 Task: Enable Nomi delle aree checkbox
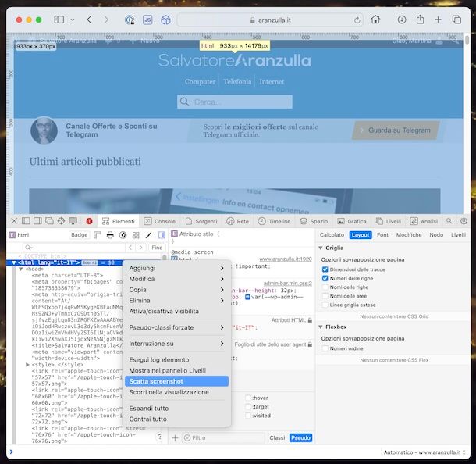click(325, 295)
